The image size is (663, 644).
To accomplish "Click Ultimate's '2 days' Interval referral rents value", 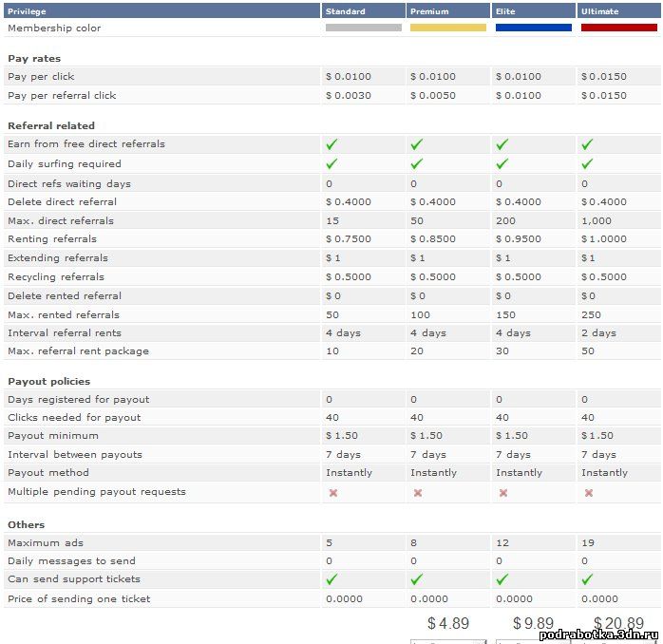I will pos(598,333).
